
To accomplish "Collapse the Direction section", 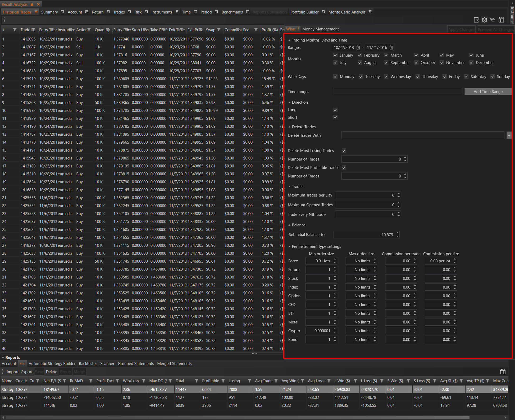I will pos(289,102).
